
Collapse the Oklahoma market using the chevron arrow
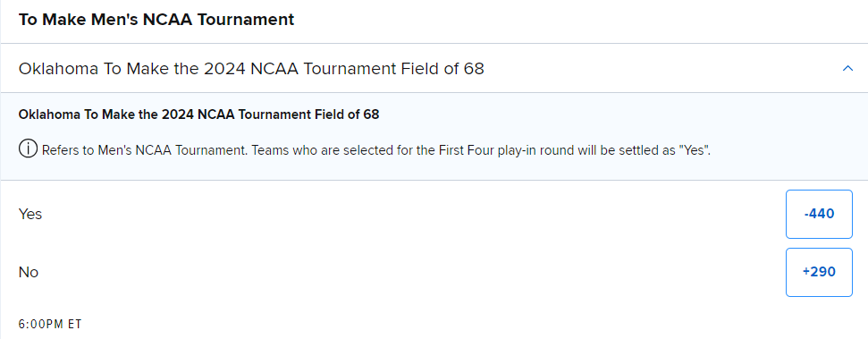[847, 69]
